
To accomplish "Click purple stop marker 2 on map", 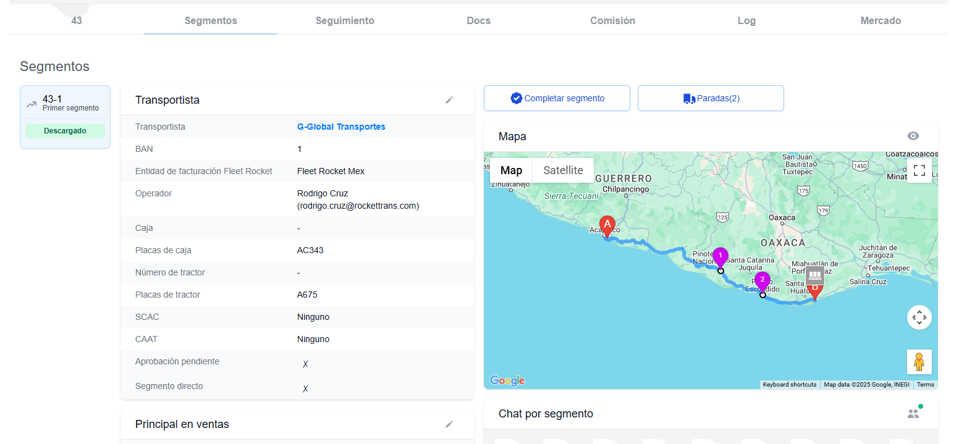I will tap(762, 280).
